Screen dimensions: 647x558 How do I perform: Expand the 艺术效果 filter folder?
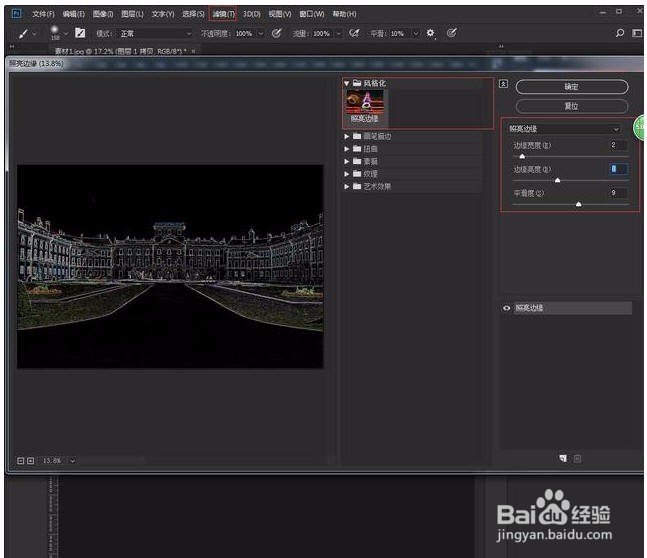tap(347, 187)
